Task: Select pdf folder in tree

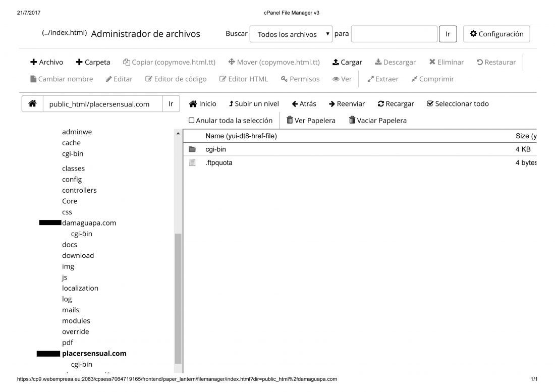Action: pos(67,343)
